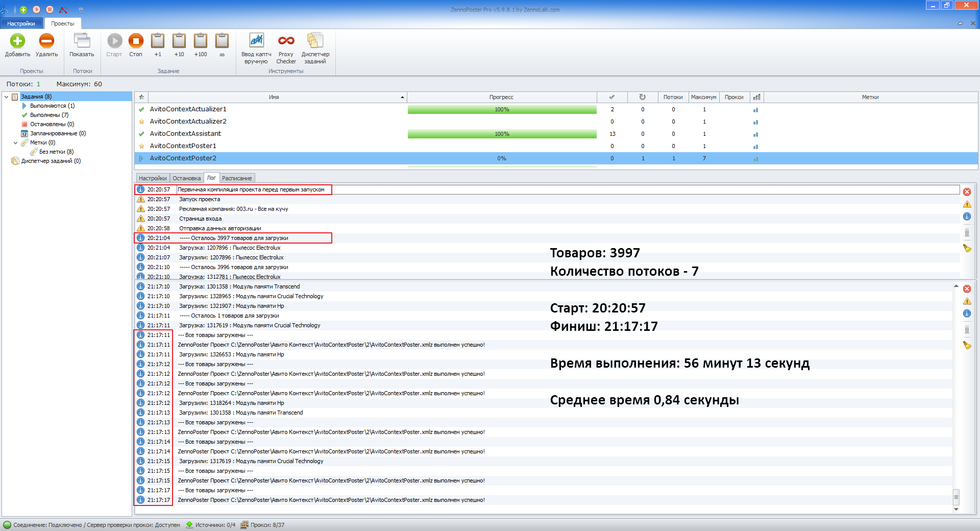980x531 pixels.
Task: Open the Расписание tab
Action: pos(237,178)
